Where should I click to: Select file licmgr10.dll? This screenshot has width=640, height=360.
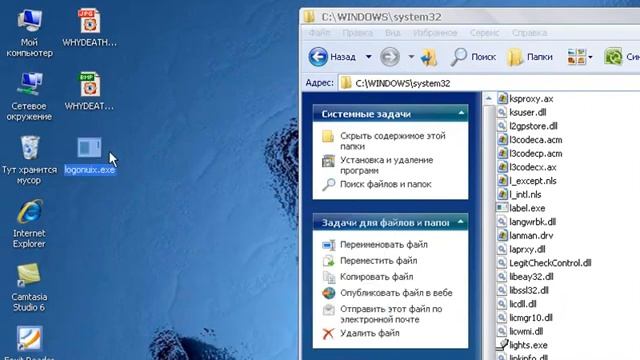[525, 318]
